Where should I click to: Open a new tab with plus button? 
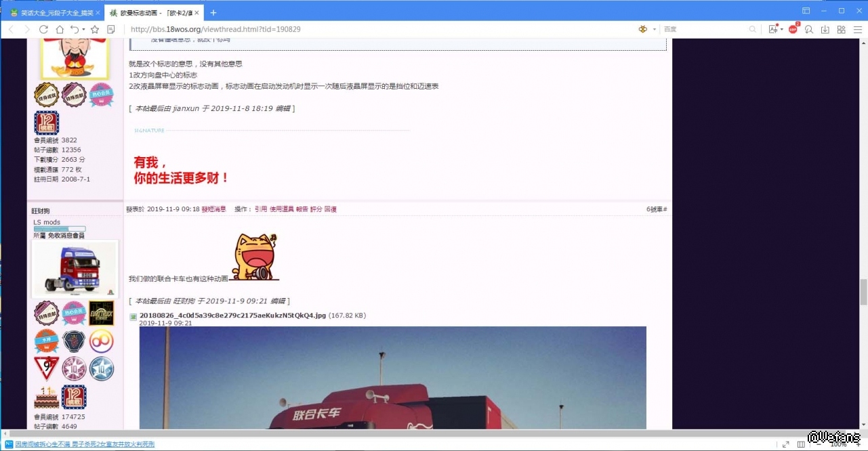[x=213, y=12]
